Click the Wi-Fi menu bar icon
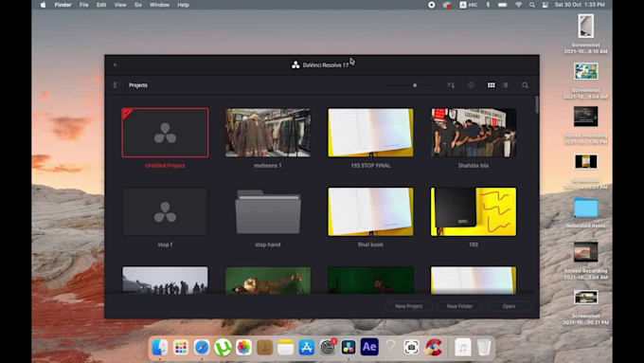The width and height of the screenshot is (644, 363). (518, 5)
